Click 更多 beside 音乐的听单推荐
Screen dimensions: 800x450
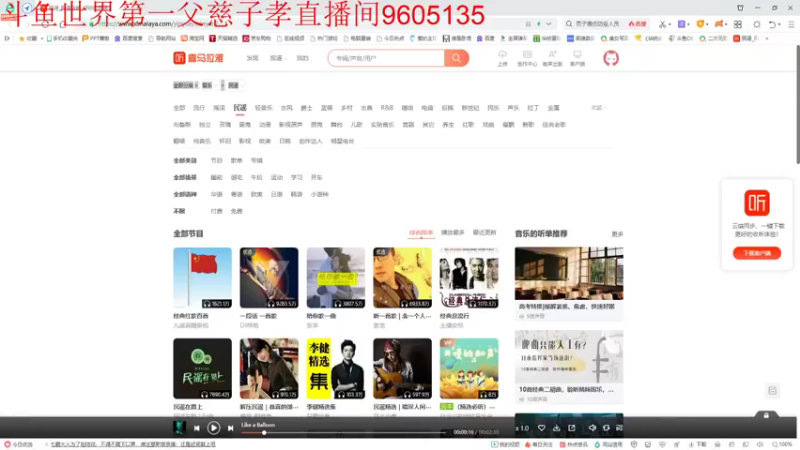[617, 234]
